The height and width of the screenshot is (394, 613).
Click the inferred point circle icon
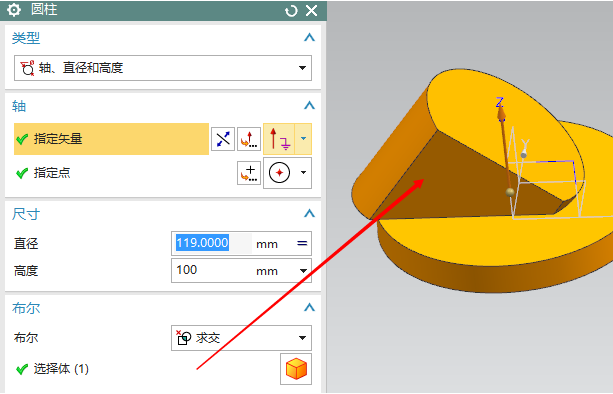[280, 173]
